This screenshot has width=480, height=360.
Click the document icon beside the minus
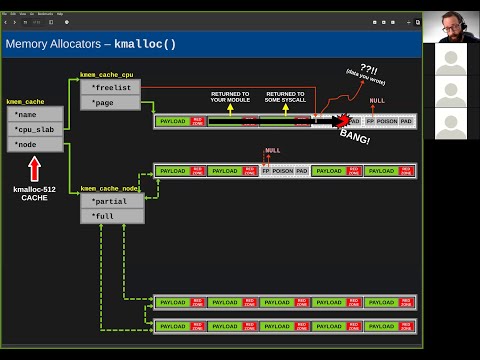[x=417, y=22]
